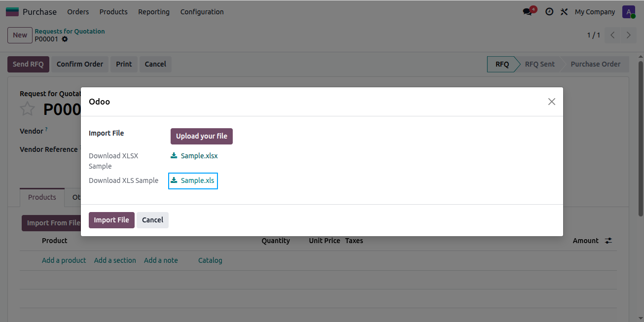Image resolution: width=644 pixels, height=322 pixels.
Task: Mark the order with the star icon
Action: (x=28, y=109)
